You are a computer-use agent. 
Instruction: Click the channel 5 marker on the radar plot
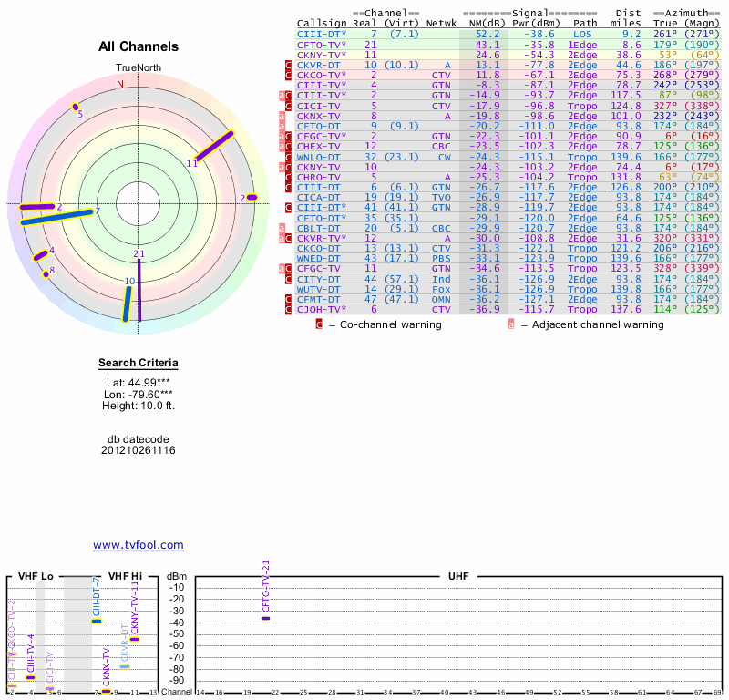(76, 108)
